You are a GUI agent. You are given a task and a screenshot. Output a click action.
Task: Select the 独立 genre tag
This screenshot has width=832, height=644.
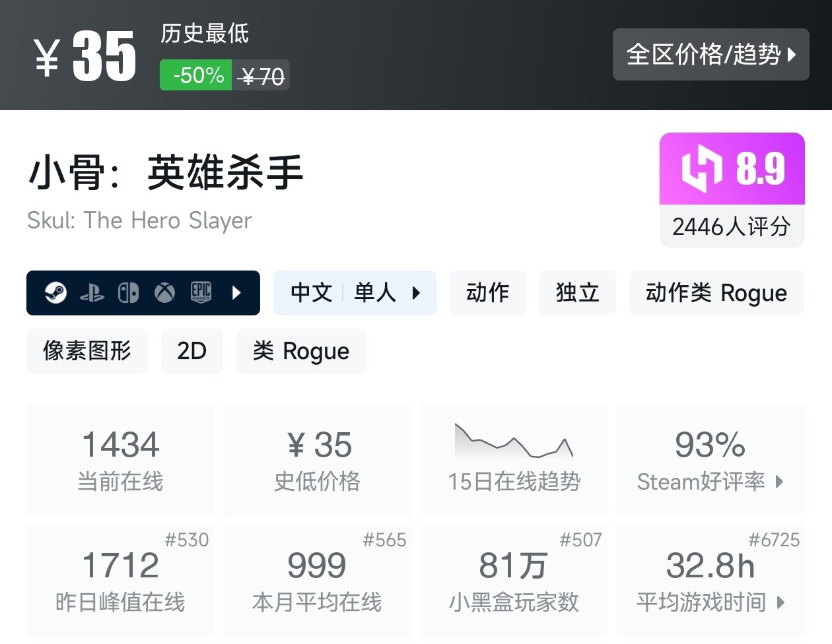coord(578,293)
